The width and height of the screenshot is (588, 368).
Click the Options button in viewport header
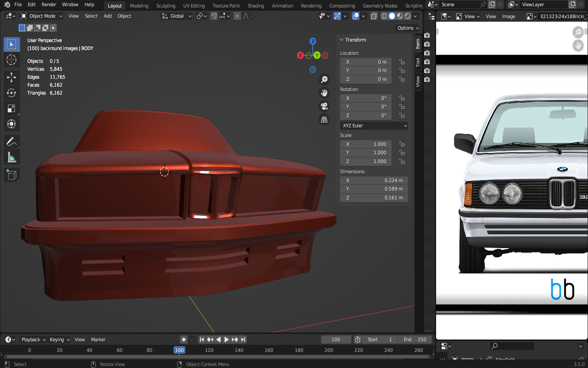[408, 28]
